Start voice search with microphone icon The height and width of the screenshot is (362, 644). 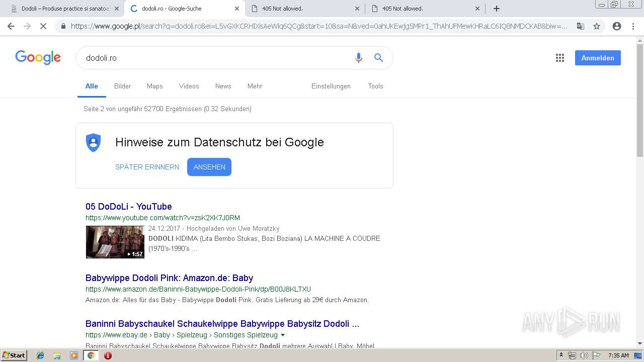359,58
